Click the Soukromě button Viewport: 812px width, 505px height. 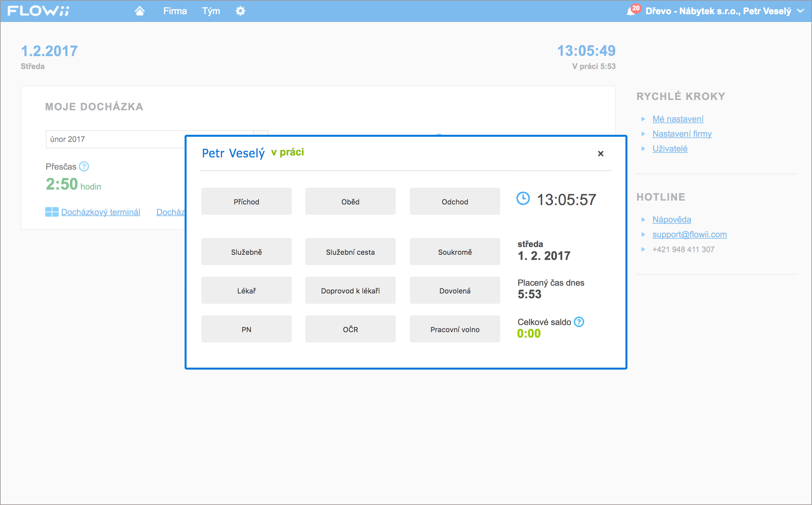point(455,252)
